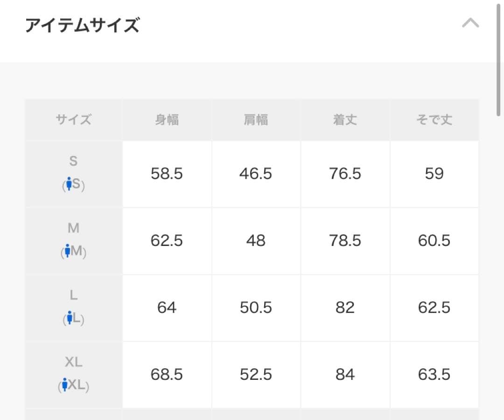Click the アイテムサイズ heading
The height and width of the screenshot is (420, 504).
[82, 24]
